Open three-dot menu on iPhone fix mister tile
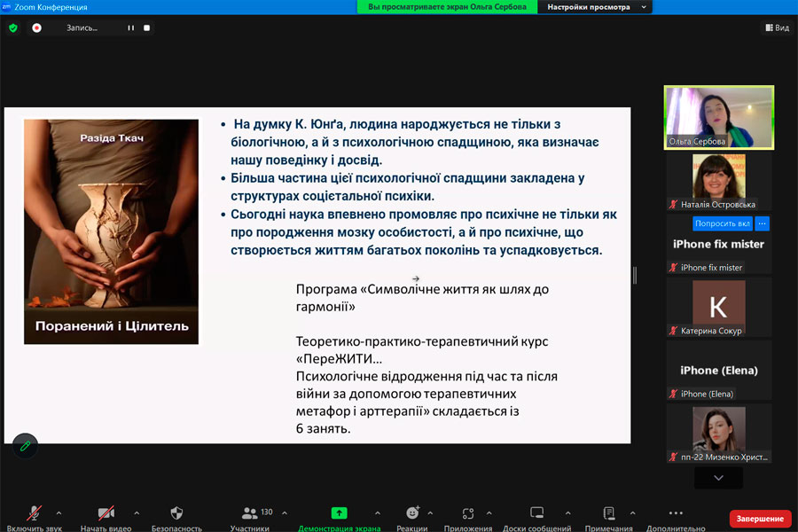The image size is (798, 532). pyautogui.click(x=762, y=223)
